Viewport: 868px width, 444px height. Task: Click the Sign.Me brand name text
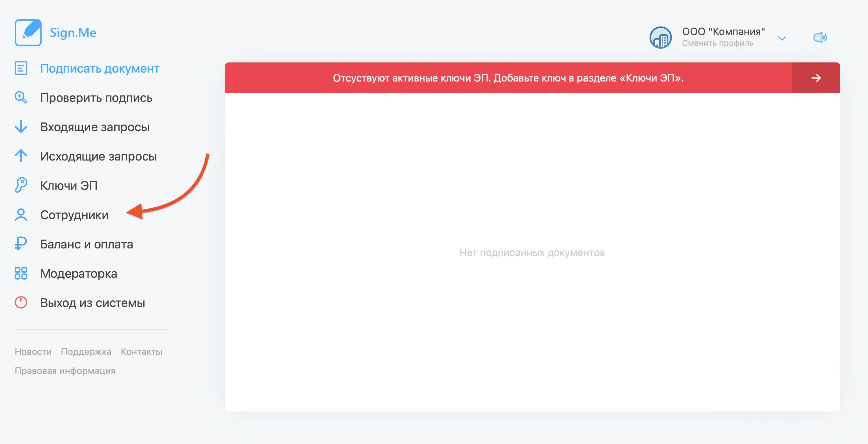pos(73,33)
